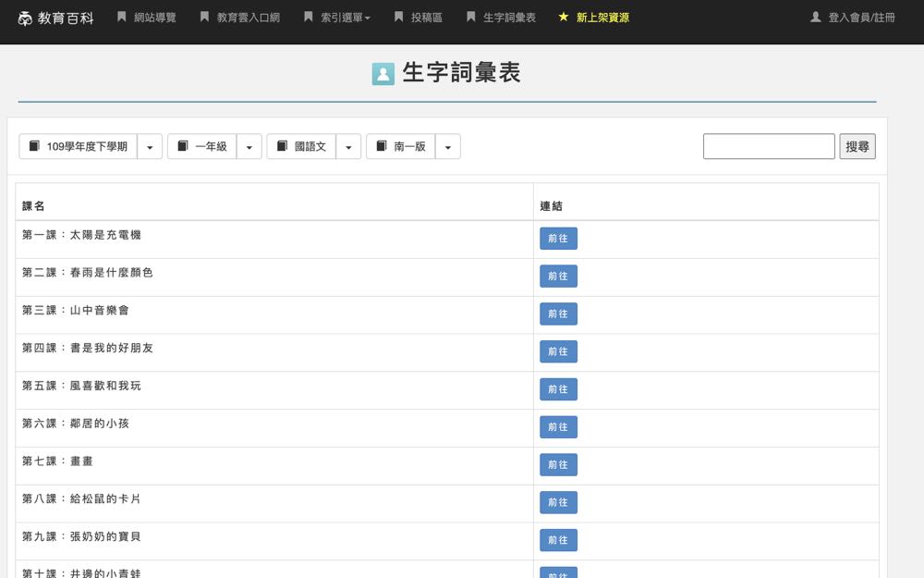Click the bookmark icon beside 投稿區

pyautogui.click(x=398, y=17)
